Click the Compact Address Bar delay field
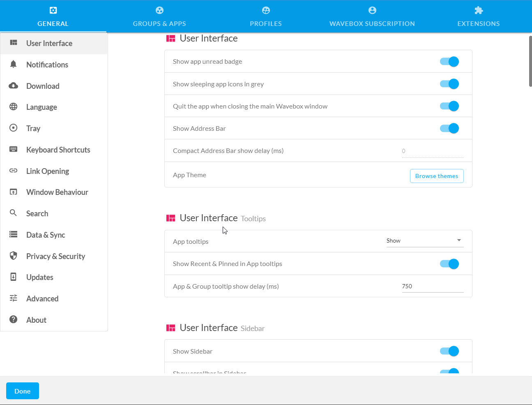Viewport: 532px width, 405px height. 433,151
